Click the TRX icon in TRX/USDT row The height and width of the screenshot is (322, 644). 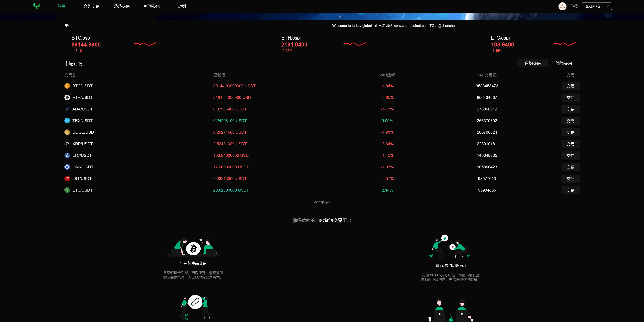pos(67,121)
